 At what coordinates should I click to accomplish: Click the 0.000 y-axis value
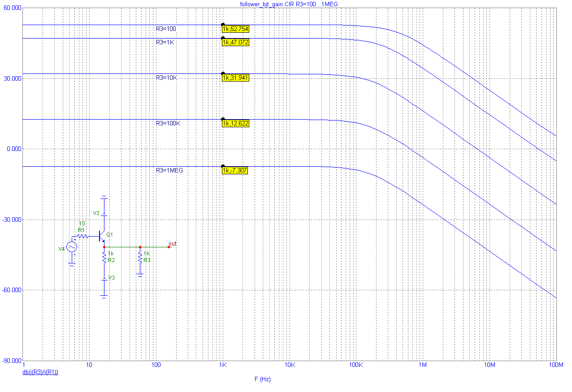coord(13,149)
